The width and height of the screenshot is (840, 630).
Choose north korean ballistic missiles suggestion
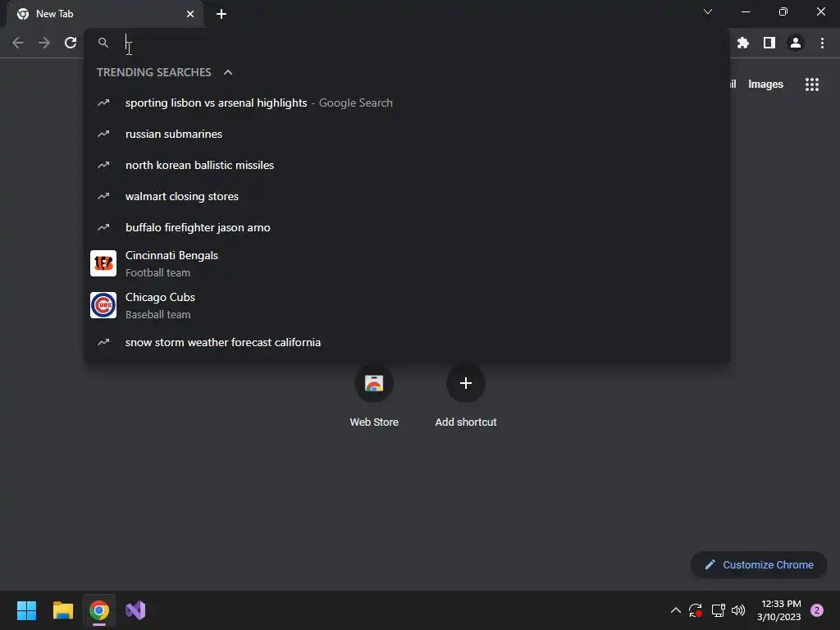click(x=407, y=165)
